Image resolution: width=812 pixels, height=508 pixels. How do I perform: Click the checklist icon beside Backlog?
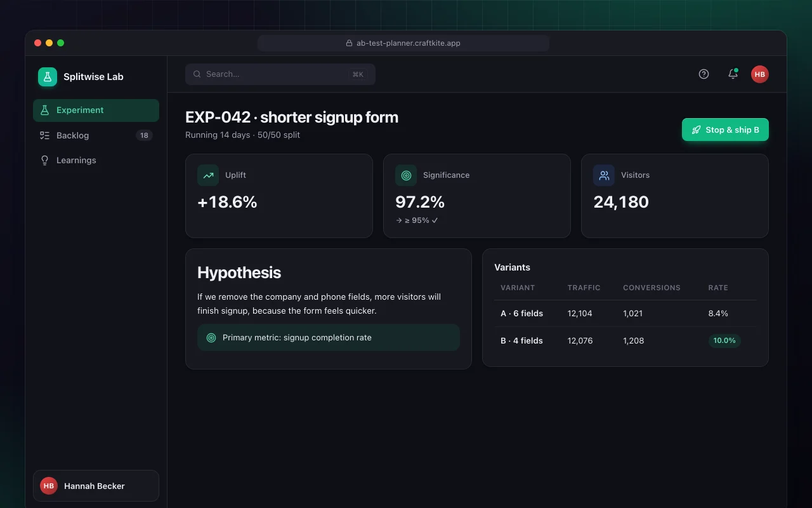[x=44, y=135]
